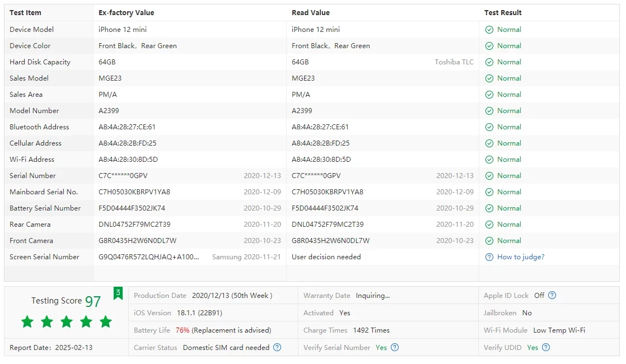Click check icon in Mainboard Serial No. row
The width and height of the screenshot is (626, 364).
[489, 192]
